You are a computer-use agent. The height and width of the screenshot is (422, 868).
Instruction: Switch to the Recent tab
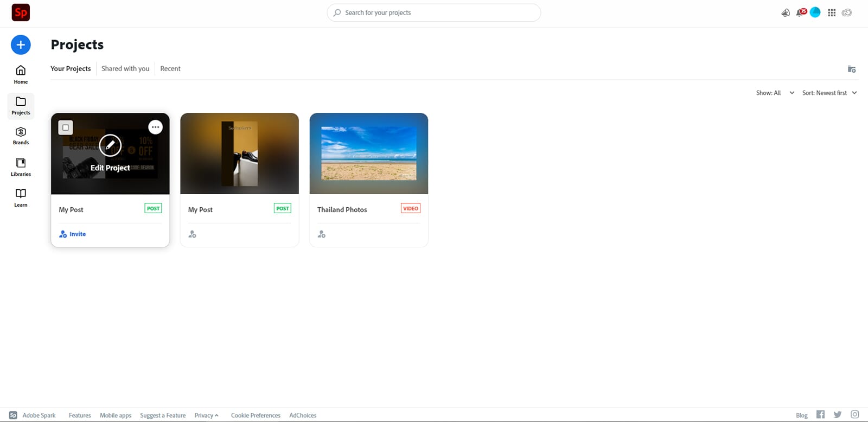click(x=170, y=68)
